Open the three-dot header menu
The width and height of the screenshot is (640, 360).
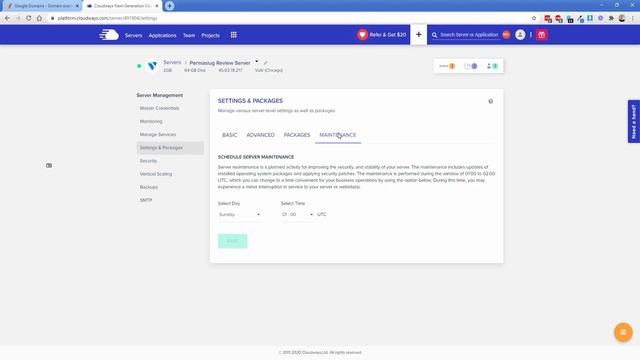click(x=531, y=35)
